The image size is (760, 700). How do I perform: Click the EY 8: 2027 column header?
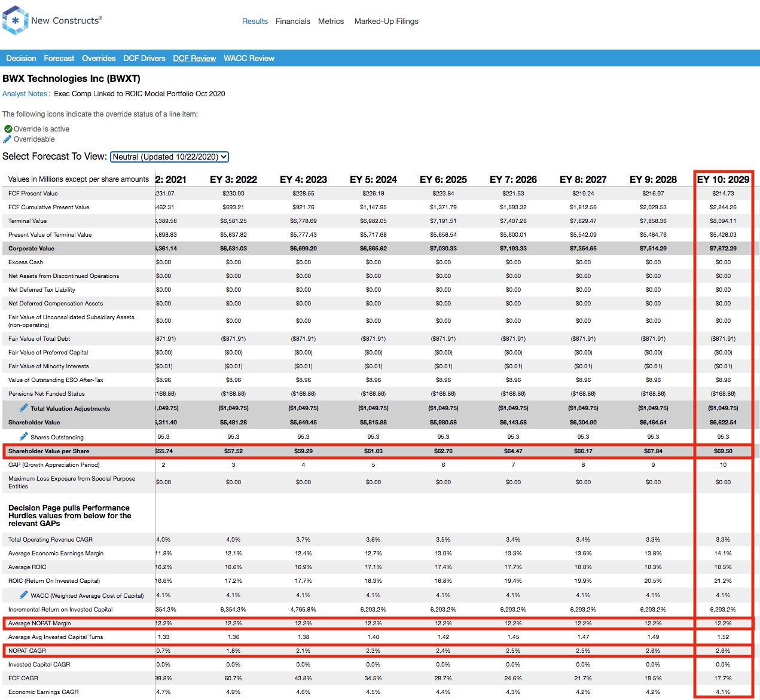[x=583, y=179]
